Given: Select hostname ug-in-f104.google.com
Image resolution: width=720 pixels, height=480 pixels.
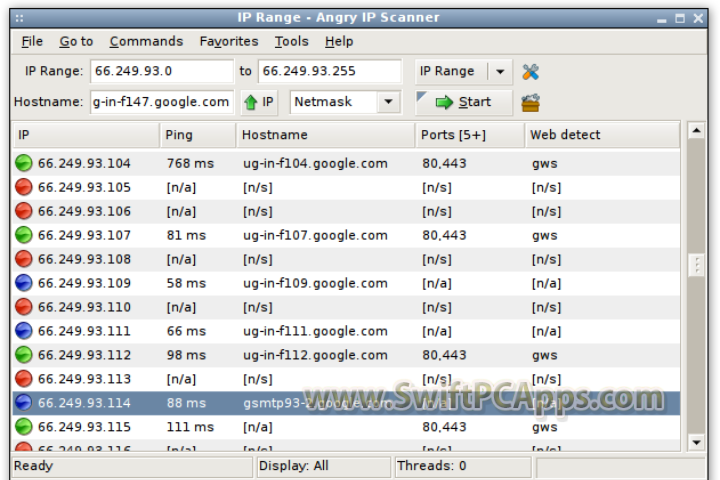Looking at the screenshot, I should pos(315,164).
